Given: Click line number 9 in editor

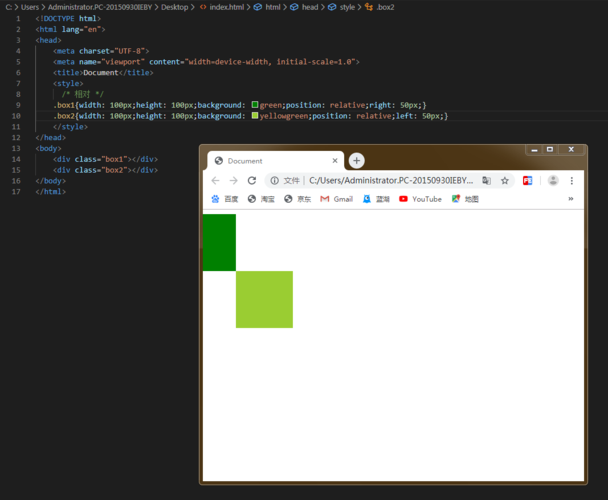Looking at the screenshot, I should 18,105.
